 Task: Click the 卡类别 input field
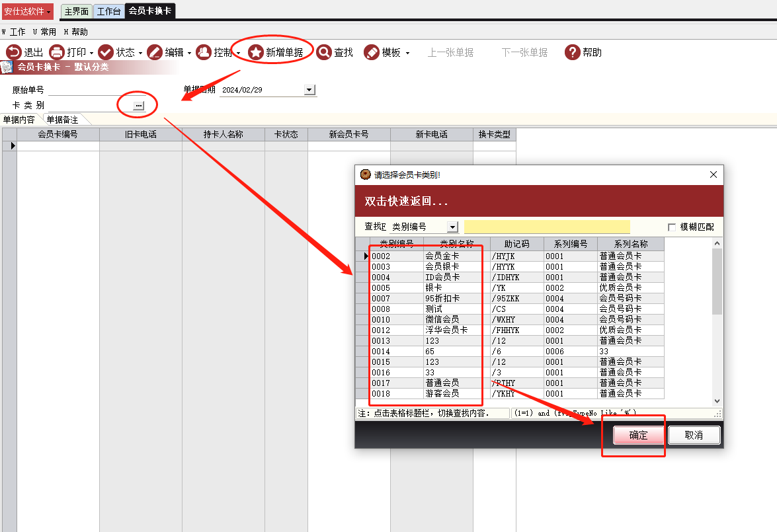tap(90, 105)
